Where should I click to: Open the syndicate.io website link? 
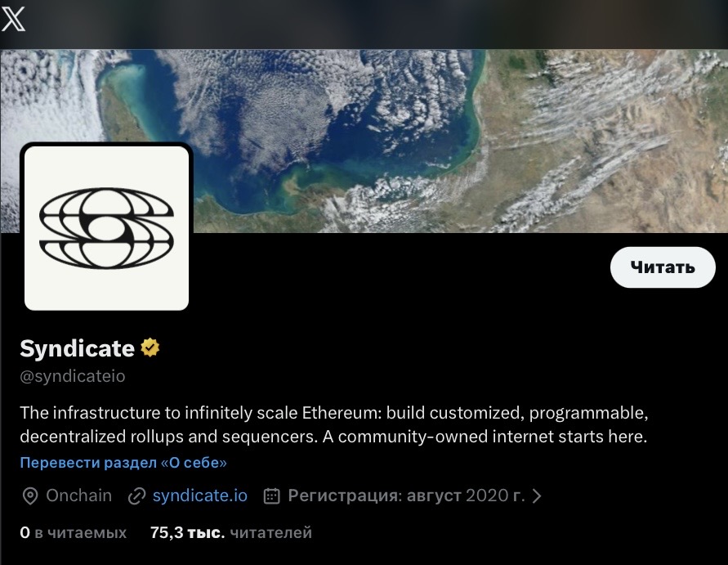coord(199,495)
